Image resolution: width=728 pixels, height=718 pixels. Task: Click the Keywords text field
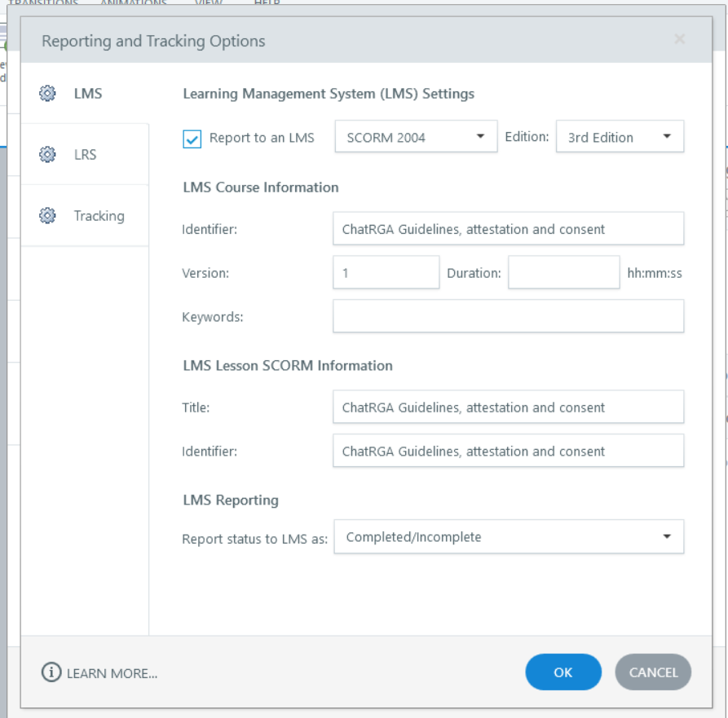tap(508, 316)
